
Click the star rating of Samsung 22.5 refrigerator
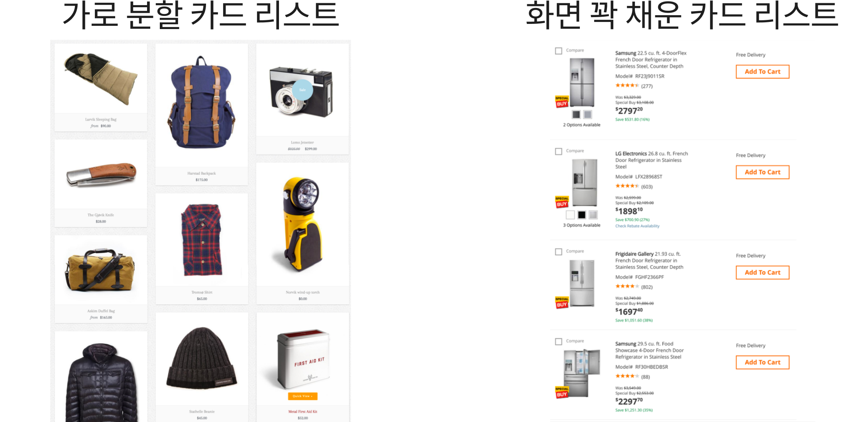[x=627, y=86]
